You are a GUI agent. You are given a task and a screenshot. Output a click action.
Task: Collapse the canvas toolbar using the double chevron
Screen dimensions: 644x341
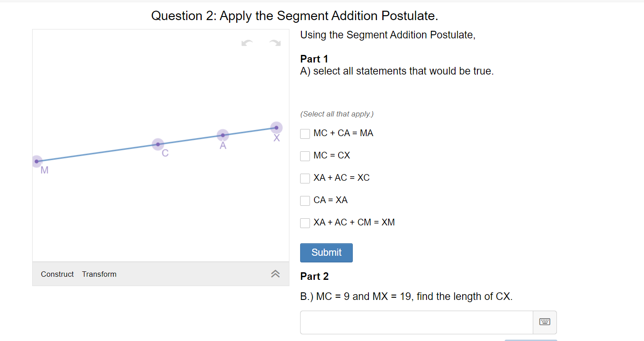(275, 274)
